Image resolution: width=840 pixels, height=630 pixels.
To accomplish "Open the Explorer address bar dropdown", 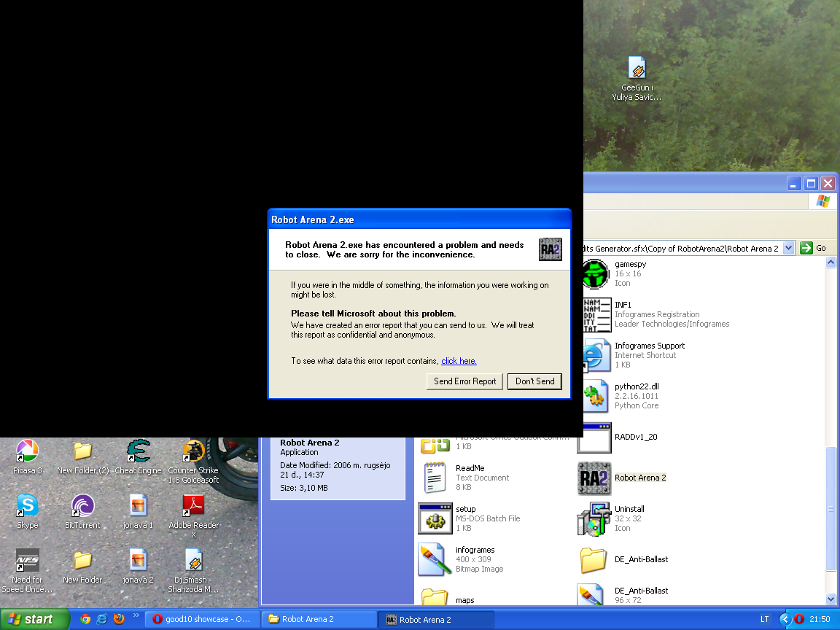I will coord(788,248).
